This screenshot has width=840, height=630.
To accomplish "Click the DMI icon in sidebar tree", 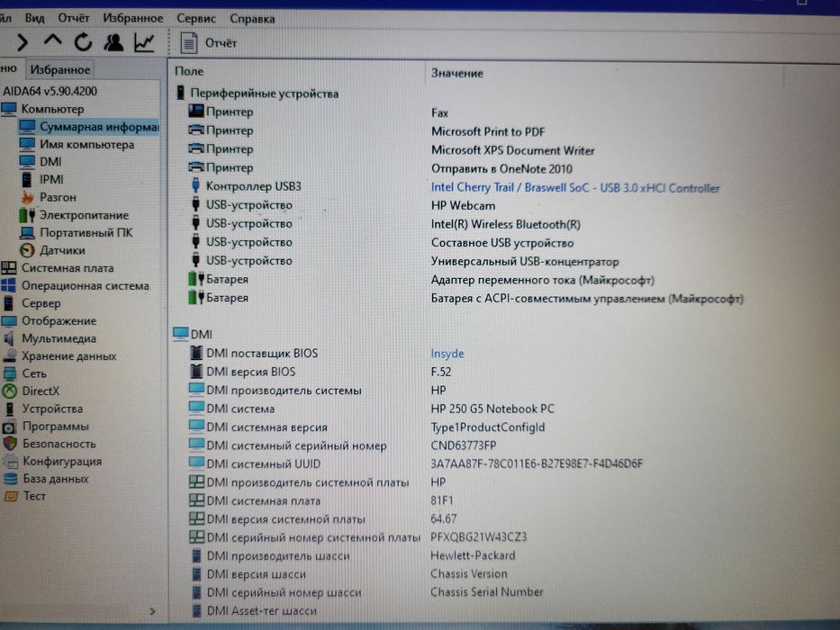I will tap(27, 161).
